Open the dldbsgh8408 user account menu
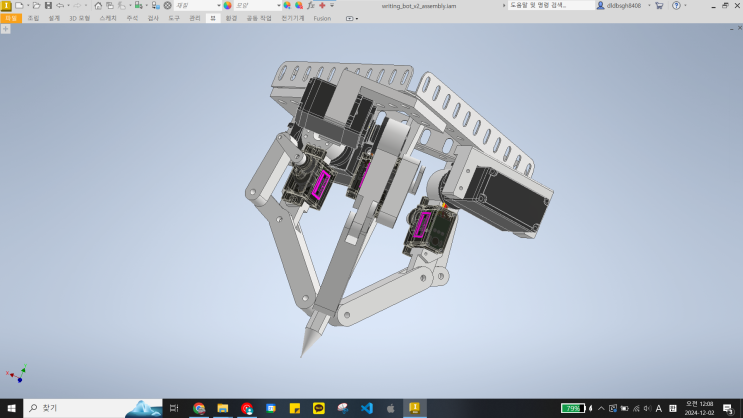 pyautogui.click(x=620, y=6)
